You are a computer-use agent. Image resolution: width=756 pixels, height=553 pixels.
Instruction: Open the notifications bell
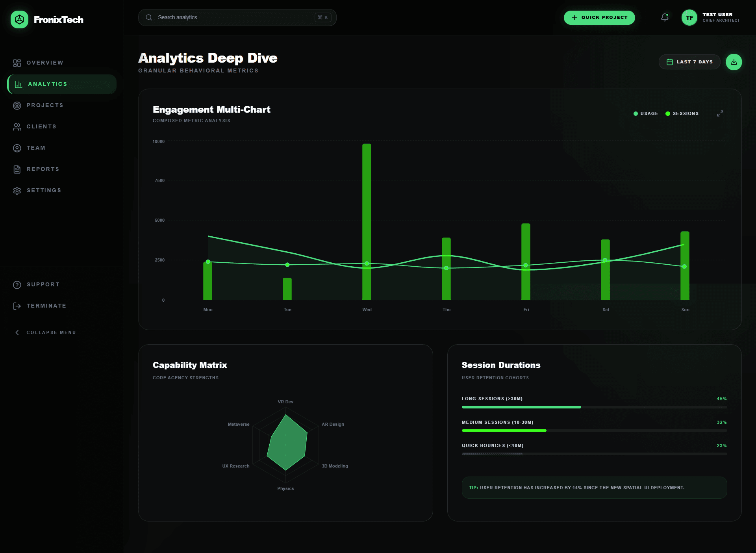(665, 17)
